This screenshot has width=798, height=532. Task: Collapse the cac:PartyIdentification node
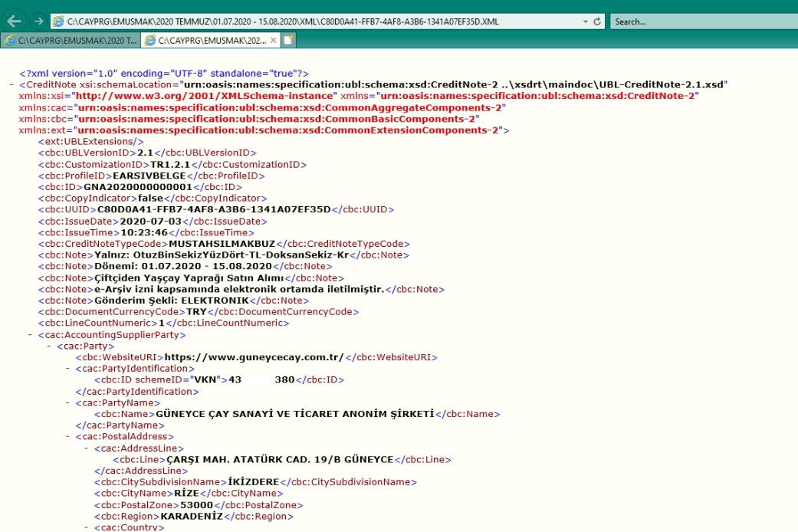point(67,368)
